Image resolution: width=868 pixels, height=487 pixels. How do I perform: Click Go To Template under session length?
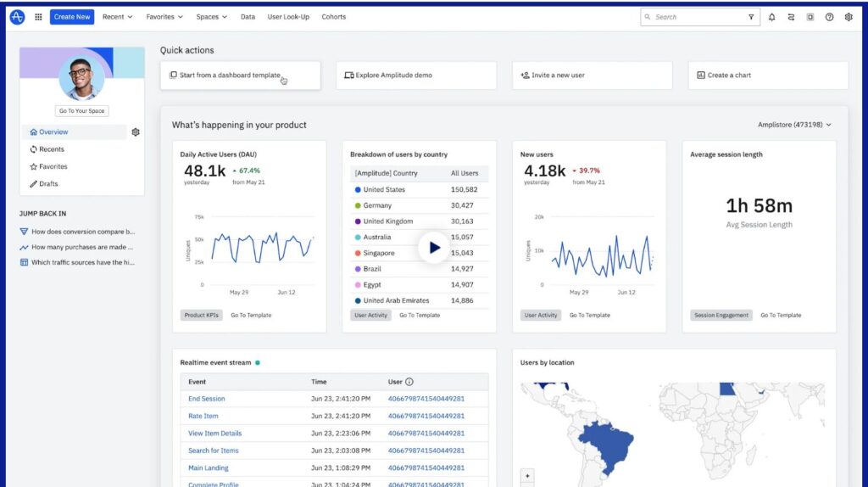[x=781, y=316]
